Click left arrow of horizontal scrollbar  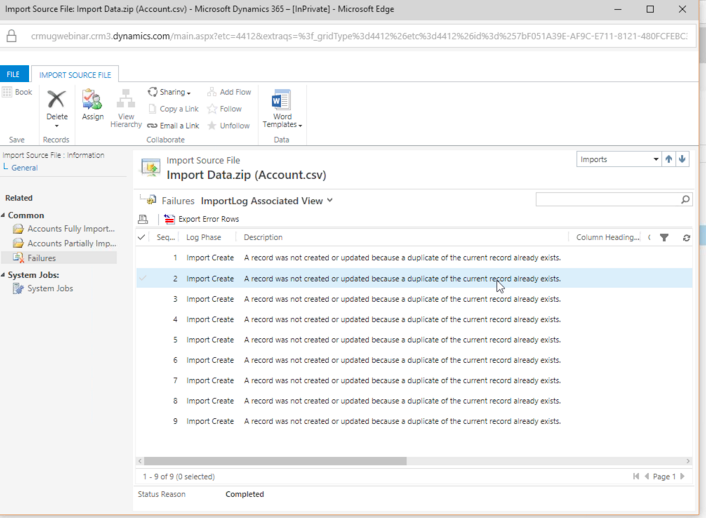pyautogui.click(x=140, y=461)
